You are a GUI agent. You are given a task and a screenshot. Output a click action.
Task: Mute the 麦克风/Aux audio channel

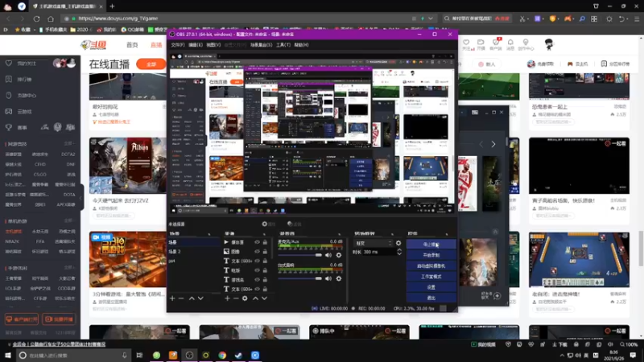(328, 255)
